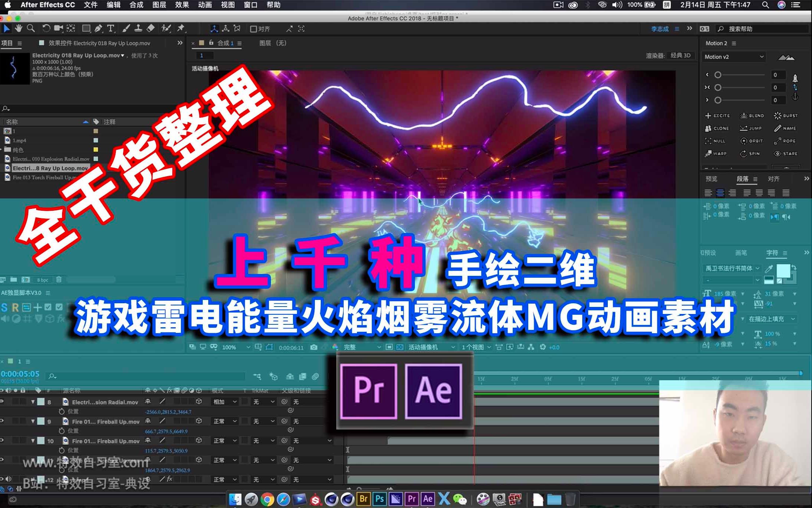Open Motion v2 preset dropdown

[734, 57]
